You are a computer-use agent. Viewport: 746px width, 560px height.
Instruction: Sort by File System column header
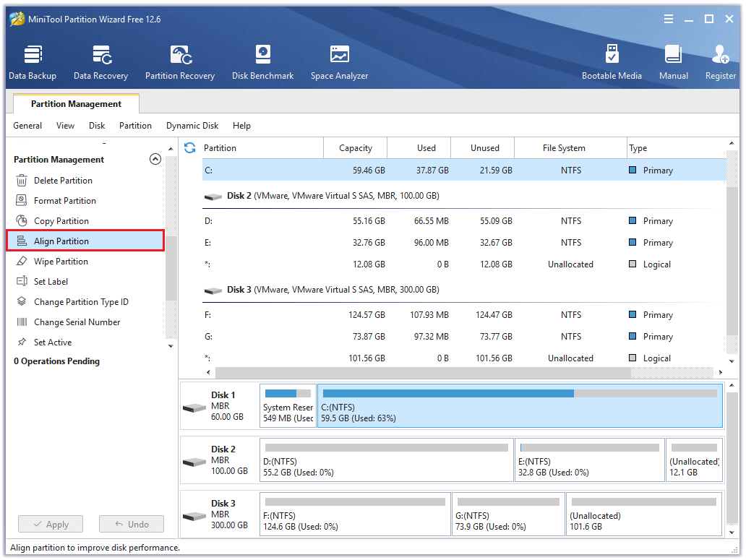click(570, 148)
